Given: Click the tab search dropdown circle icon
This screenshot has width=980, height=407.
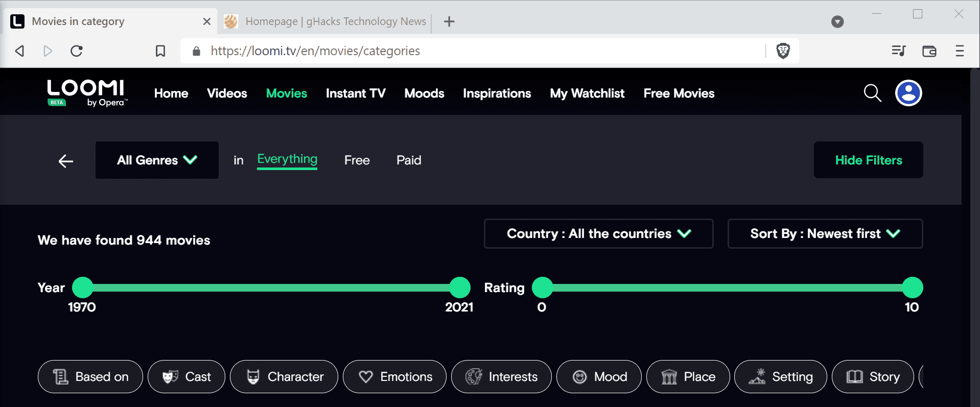Looking at the screenshot, I should [837, 21].
